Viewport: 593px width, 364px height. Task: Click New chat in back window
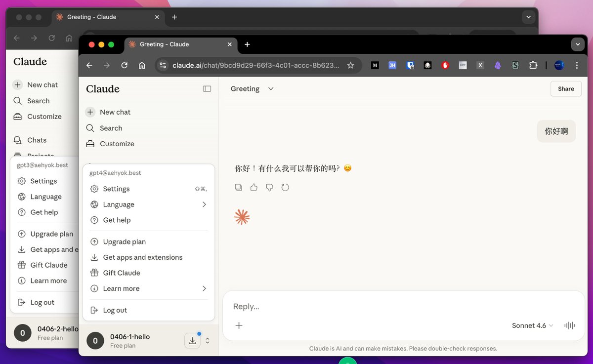point(43,85)
